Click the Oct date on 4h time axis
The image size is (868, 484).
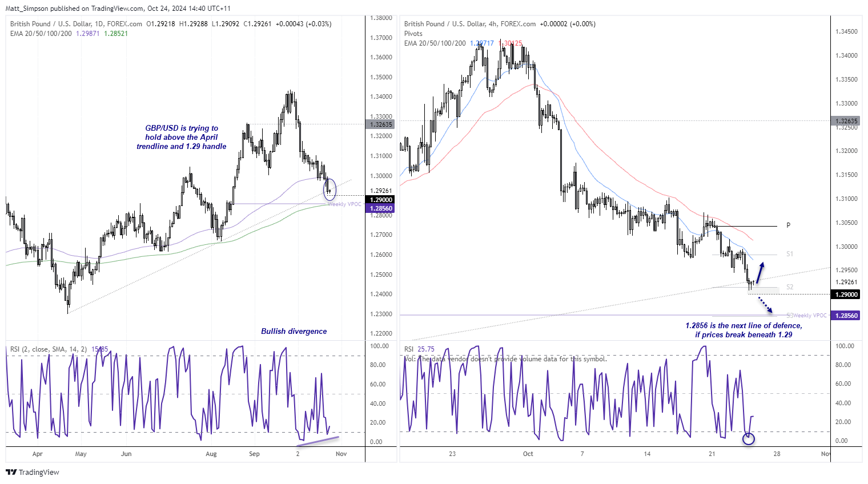(x=528, y=454)
